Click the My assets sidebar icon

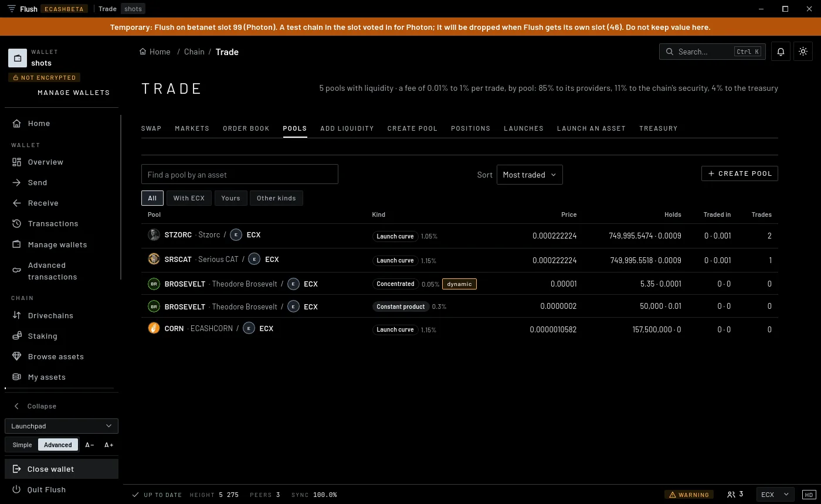16,377
